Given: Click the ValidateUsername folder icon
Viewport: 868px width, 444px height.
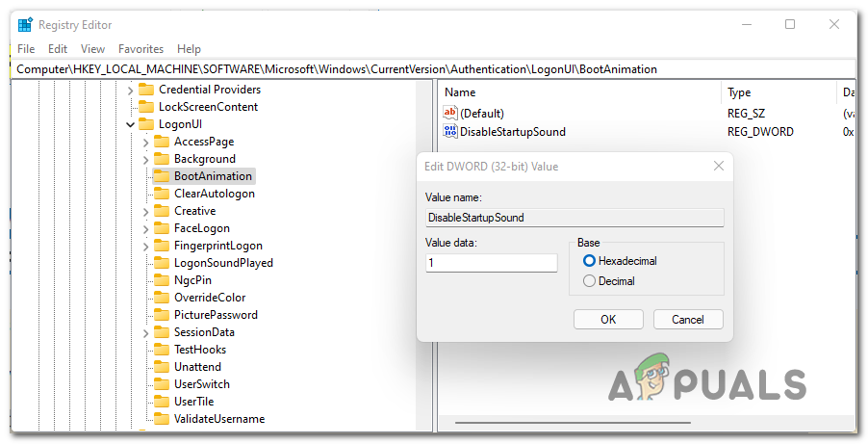Looking at the screenshot, I should [162, 419].
